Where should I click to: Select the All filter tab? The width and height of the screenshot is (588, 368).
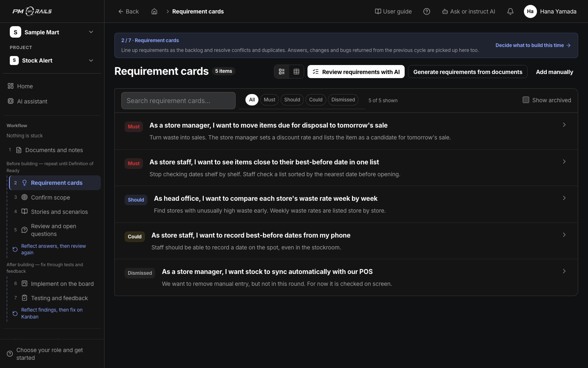click(252, 100)
